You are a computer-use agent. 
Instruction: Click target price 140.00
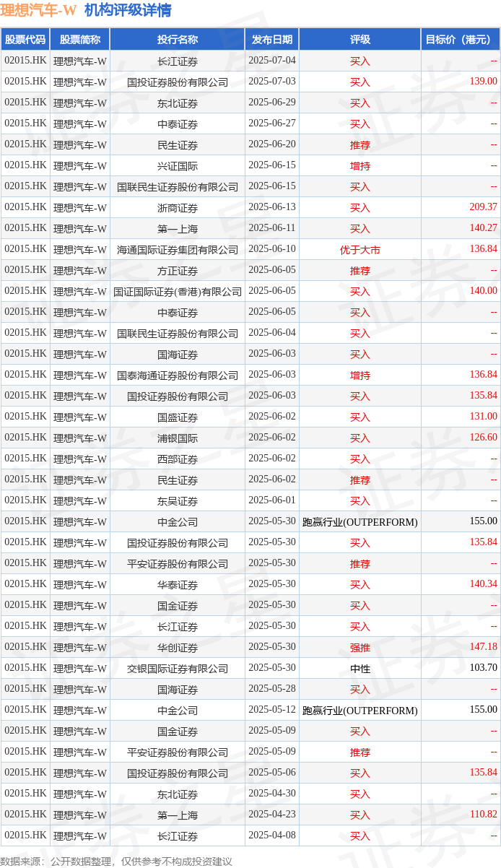tap(483, 291)
